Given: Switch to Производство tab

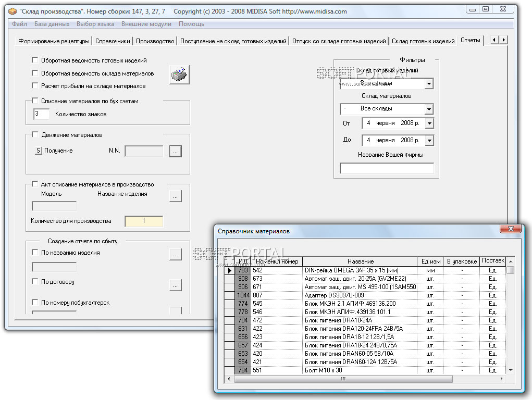Looking at the screenshot, I should [x=155, y=41].
